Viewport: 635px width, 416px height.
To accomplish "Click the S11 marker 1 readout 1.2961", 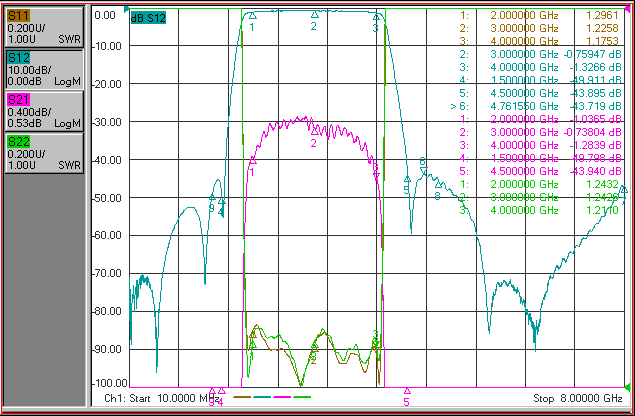I will pyautogui.click(x=602, y=15).
